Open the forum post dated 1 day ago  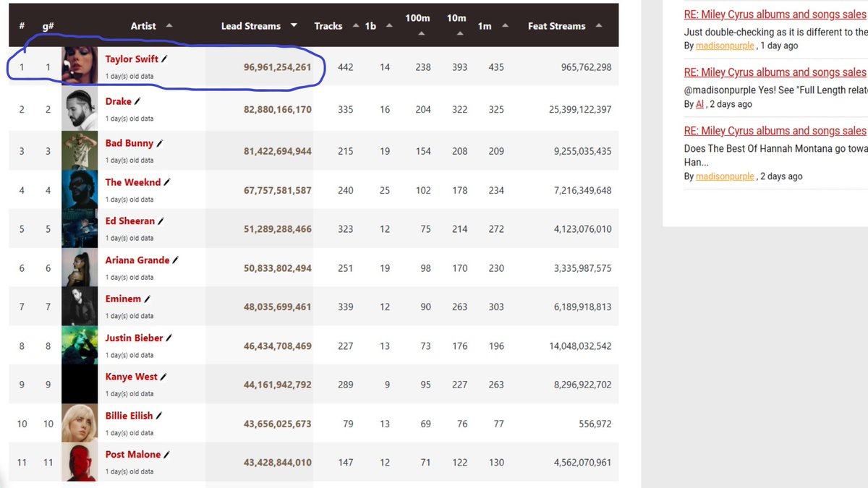pyautogui.click(x=775, y=14)
